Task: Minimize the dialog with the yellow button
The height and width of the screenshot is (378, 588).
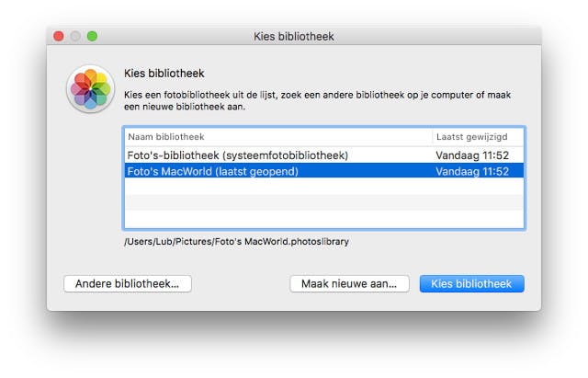Action: [x=75, y=36]
